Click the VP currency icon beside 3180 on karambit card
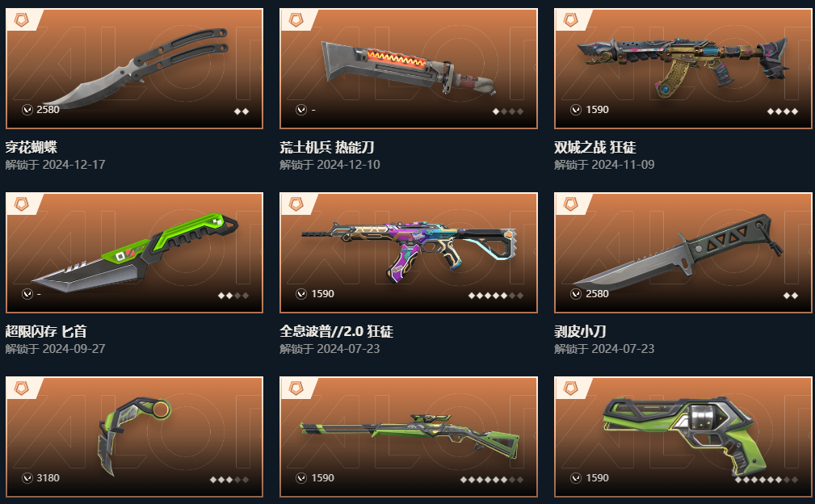815x504 pixels. (x=27, y=478)
